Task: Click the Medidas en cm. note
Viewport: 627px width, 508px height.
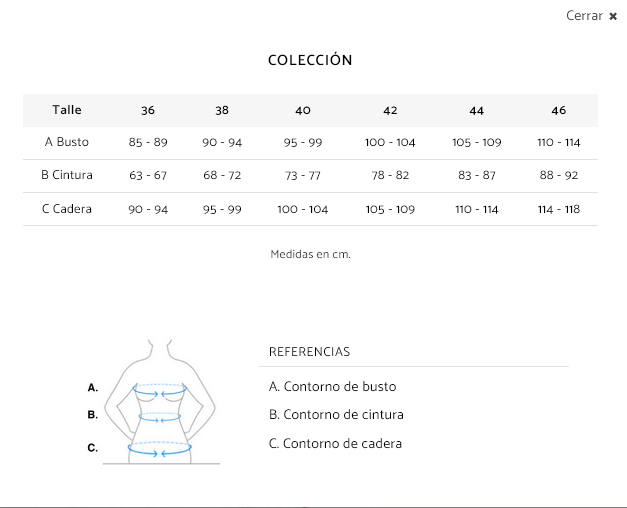Action: (x=310, y=254)
